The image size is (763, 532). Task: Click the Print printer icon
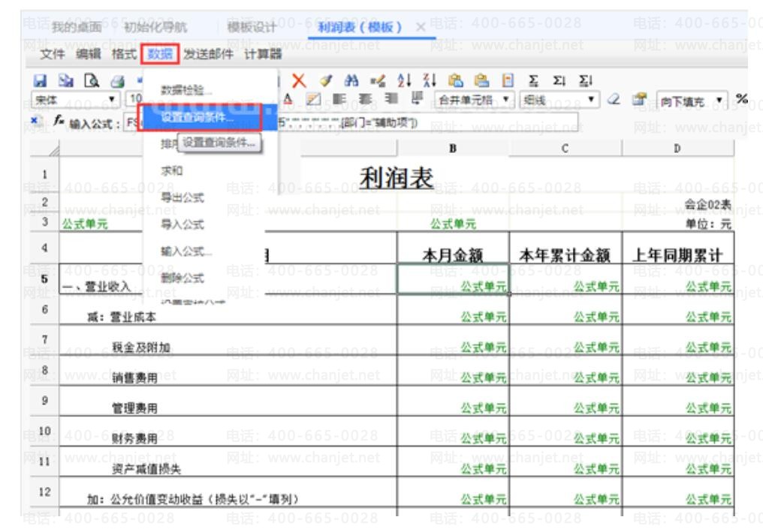[x=117, y=81]
